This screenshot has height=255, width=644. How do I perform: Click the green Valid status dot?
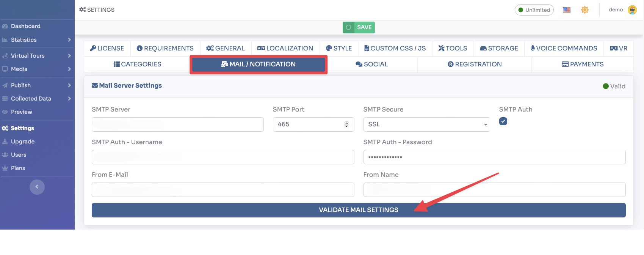point(606,86)
